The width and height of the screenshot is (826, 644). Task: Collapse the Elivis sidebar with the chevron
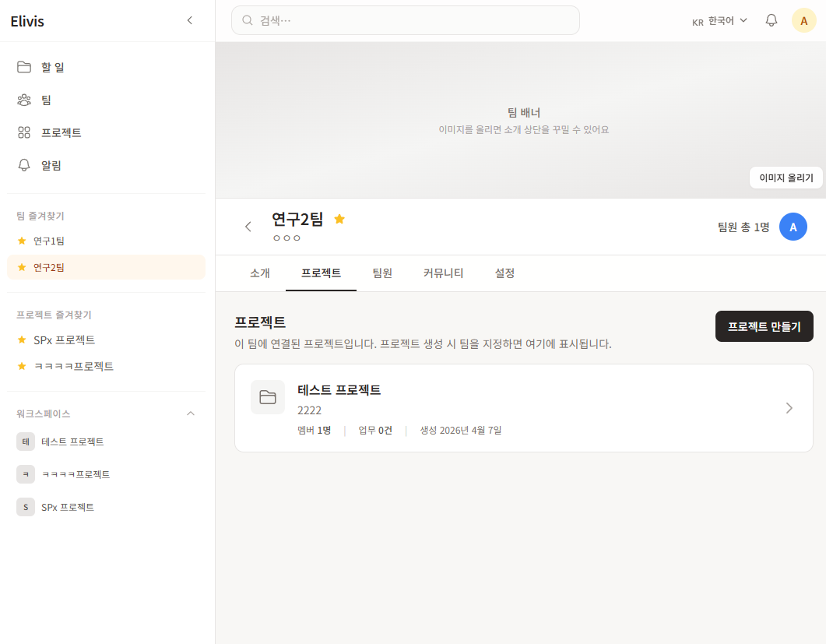click(x=189, y=21)
